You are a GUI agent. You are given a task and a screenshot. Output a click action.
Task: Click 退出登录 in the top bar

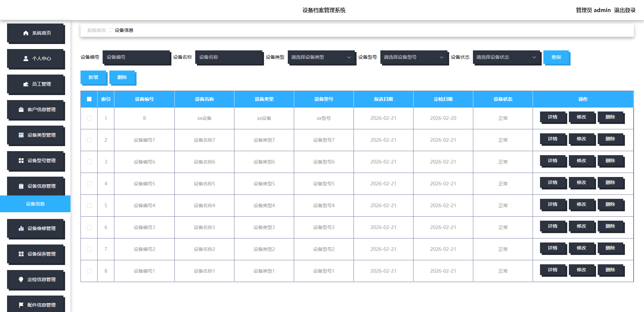[x=625, y=10]
